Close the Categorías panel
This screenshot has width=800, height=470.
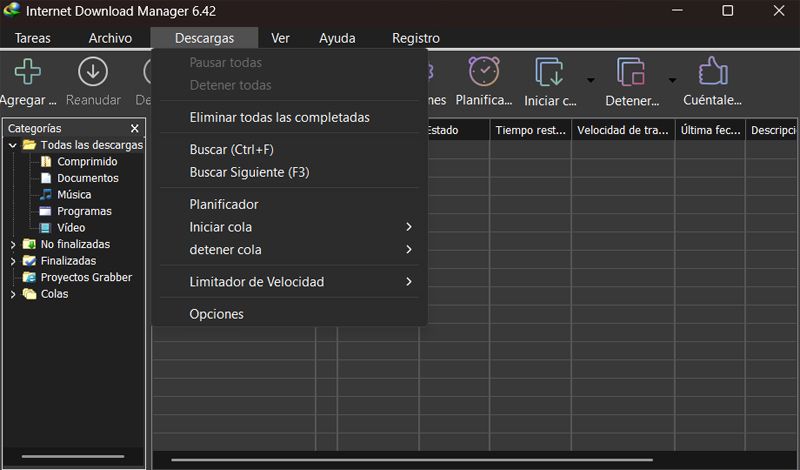coord(135,128)
